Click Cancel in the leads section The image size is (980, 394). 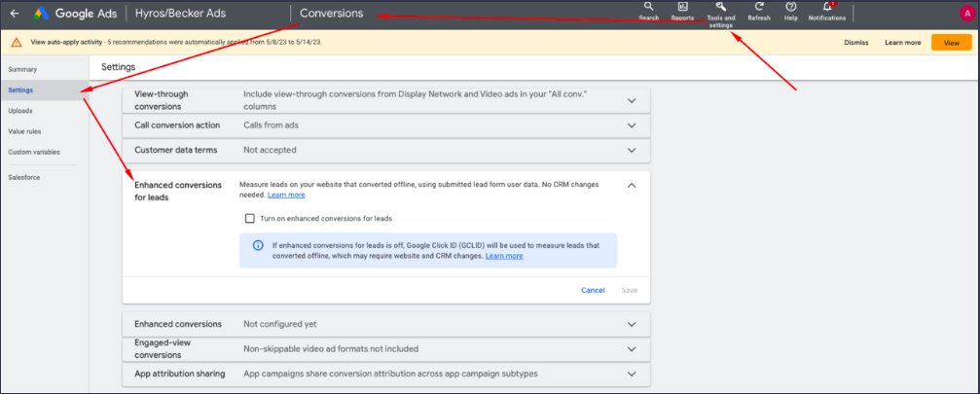pos(593,290)
